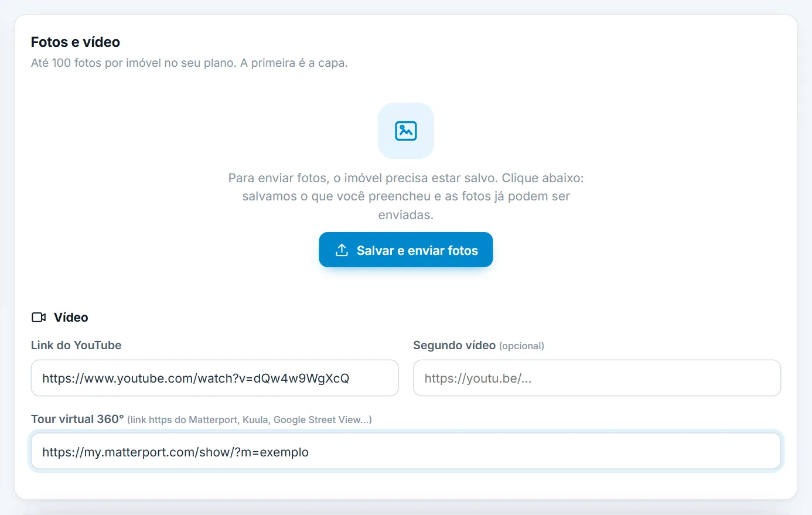Click the image placeholder icon
Image resolution: width=812 pixels, height=515 pixels.
(405, 131)
